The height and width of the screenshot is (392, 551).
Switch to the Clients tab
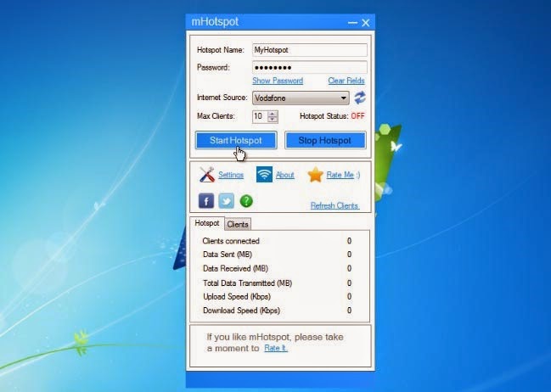[x=238, y=224]
